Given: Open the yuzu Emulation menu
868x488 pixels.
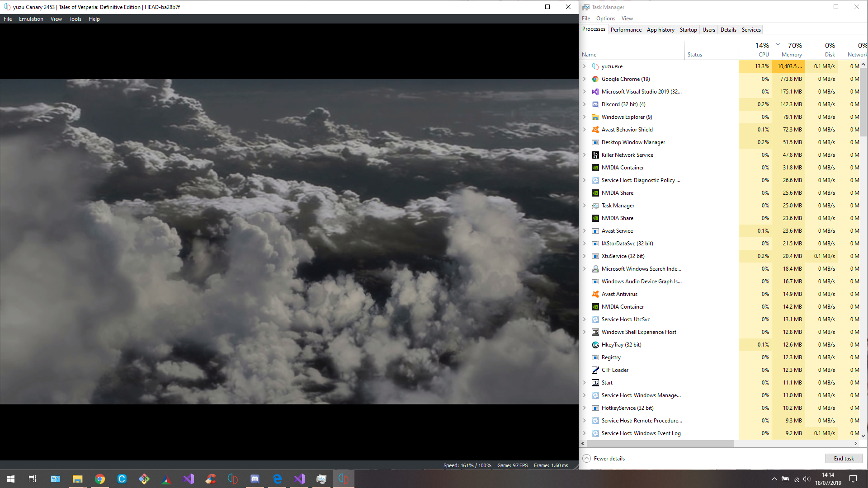Looking at the screenshot, I should 31,19.
